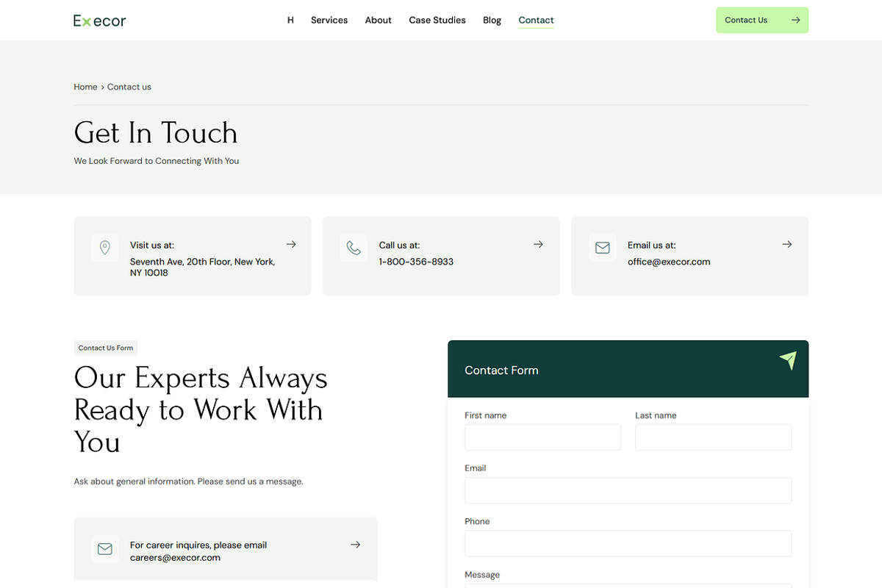This screenshot has width=882, height=588.
Task: Open the H navigation item
Action: click(x=290, y=21)
